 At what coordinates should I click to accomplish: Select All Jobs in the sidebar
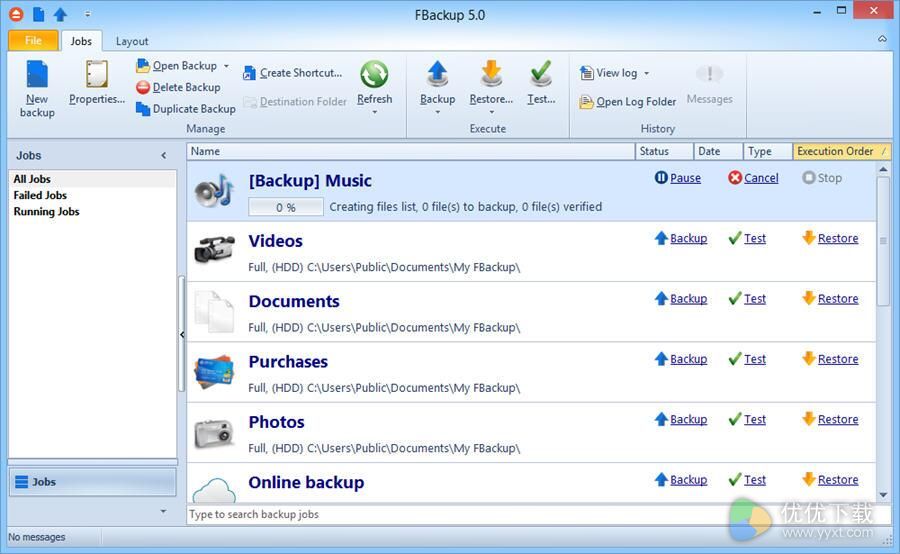92,179
